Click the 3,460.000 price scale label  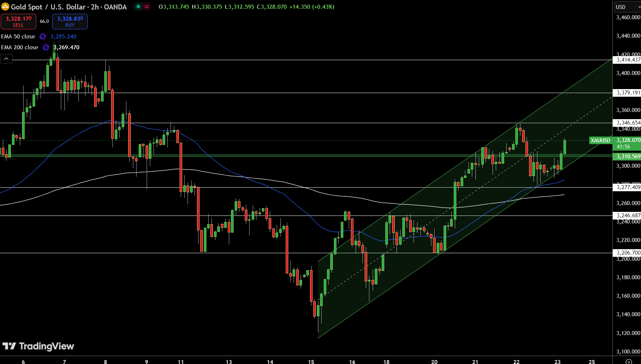coord(628,17)
